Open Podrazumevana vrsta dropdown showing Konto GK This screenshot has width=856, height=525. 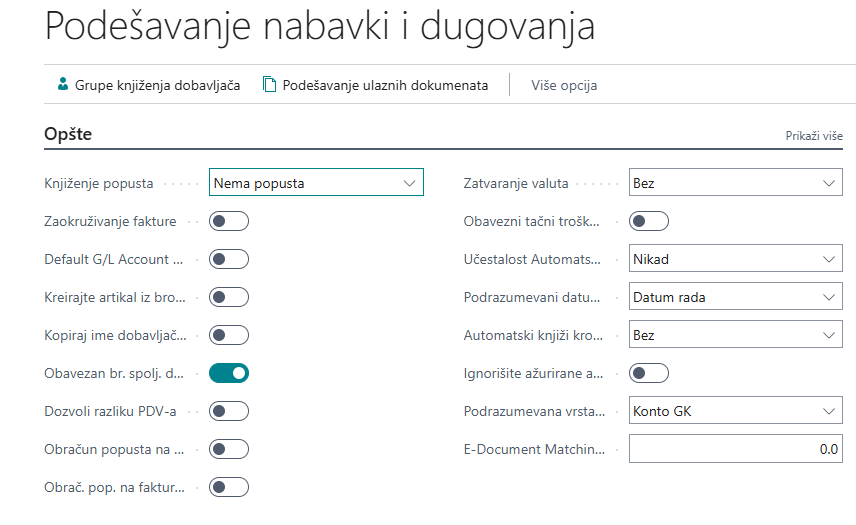point(735,411)
